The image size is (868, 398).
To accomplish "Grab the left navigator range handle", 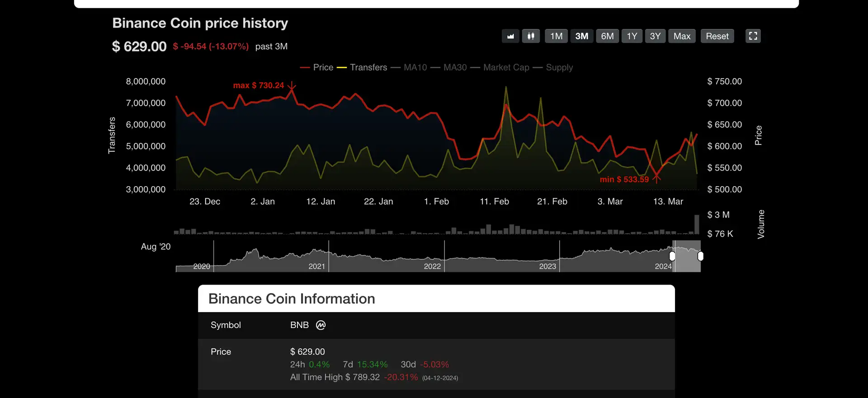I will pyautogui.click(x=672, y=256).
